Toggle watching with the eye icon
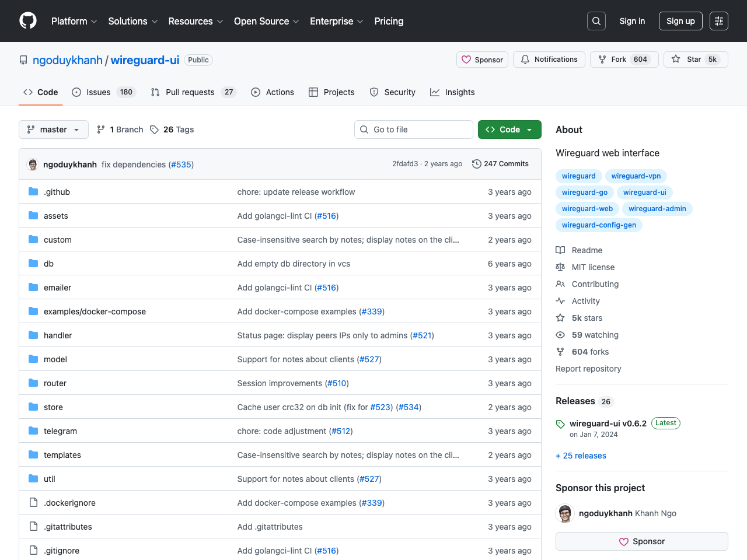The width and height of the screenshot is (747, 560). click(x=560, y=334)
